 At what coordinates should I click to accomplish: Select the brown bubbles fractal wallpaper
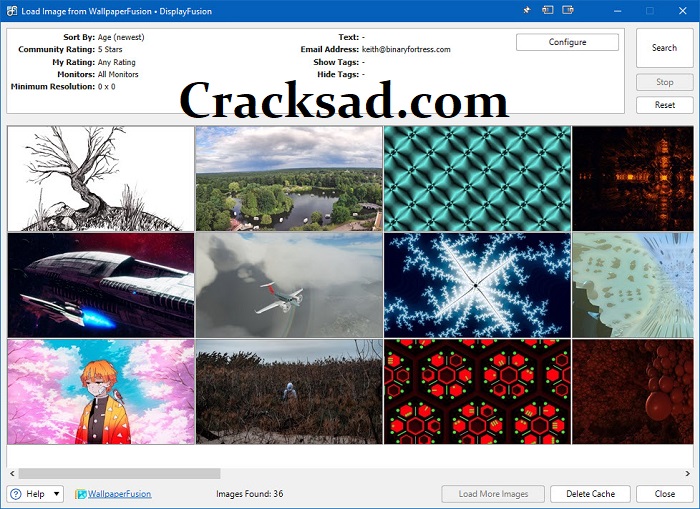click(633, 392)
